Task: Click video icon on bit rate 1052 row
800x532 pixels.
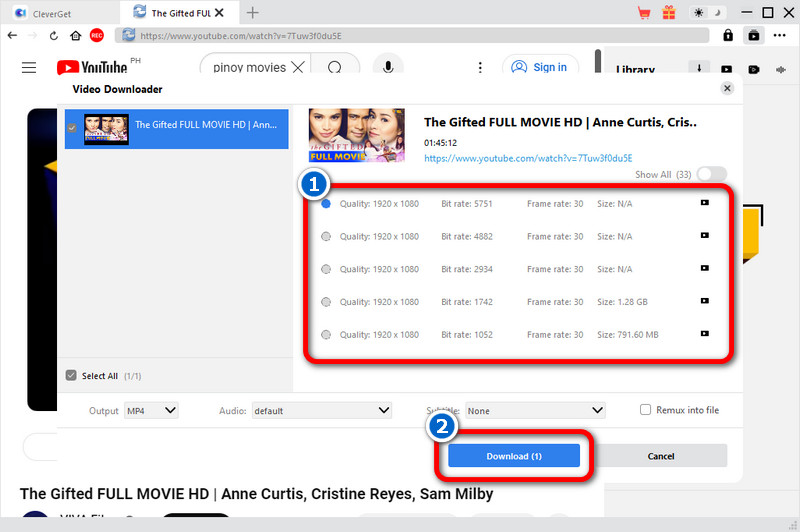Action: tap(705, 333)
